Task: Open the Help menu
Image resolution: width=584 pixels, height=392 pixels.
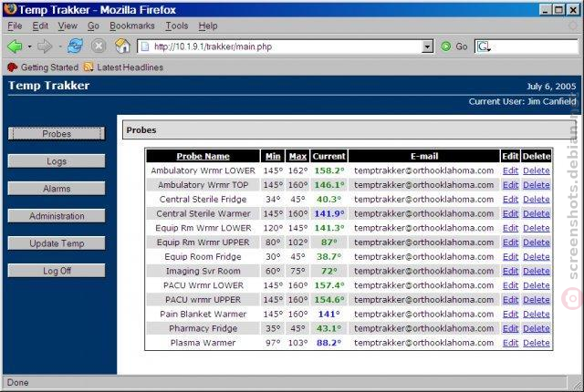Action: click(208, 26)
